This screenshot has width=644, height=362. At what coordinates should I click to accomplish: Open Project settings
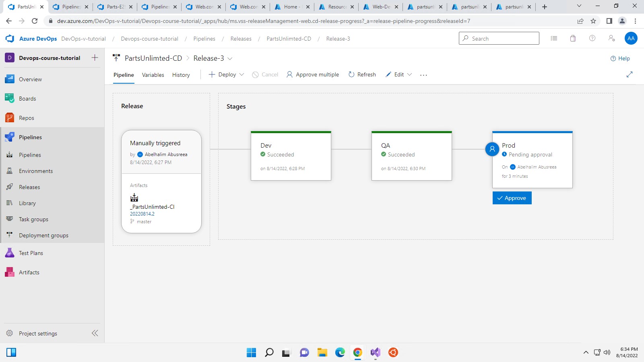click(38, 333)
